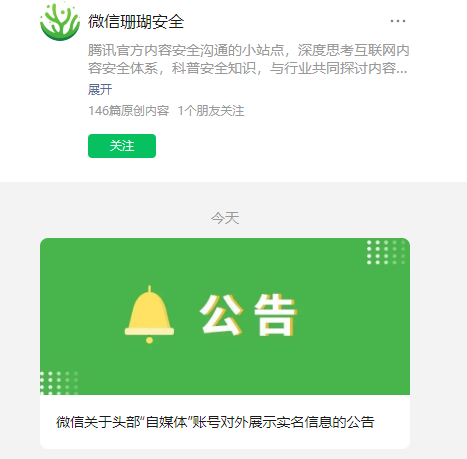Click the small round clapper beneath the bell

pyautogui.click(x=149, y=340)
